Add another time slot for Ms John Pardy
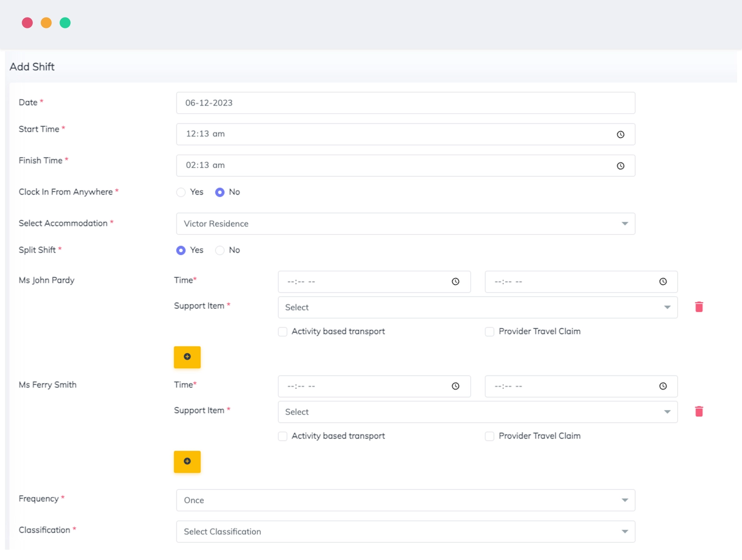 coord(187,357)
